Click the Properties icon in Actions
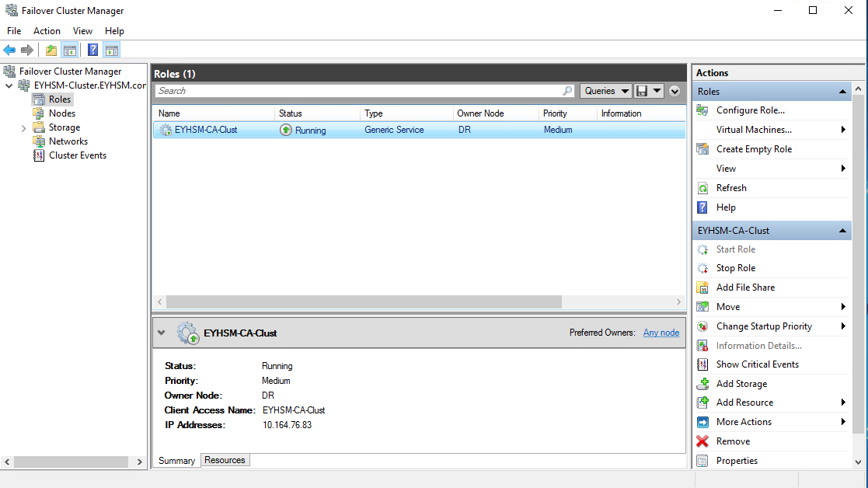The image size is (868, 488). tap(702, 460)
